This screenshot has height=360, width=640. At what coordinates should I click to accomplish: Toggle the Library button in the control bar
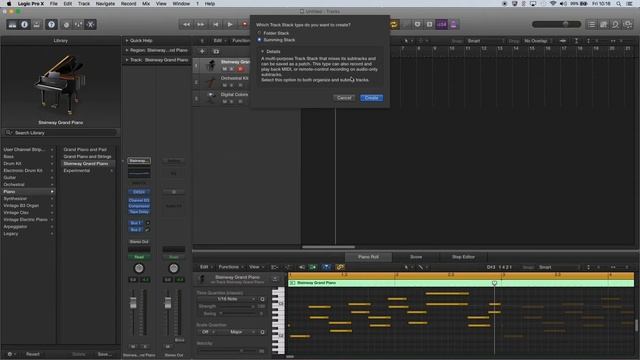coord(12,24)
